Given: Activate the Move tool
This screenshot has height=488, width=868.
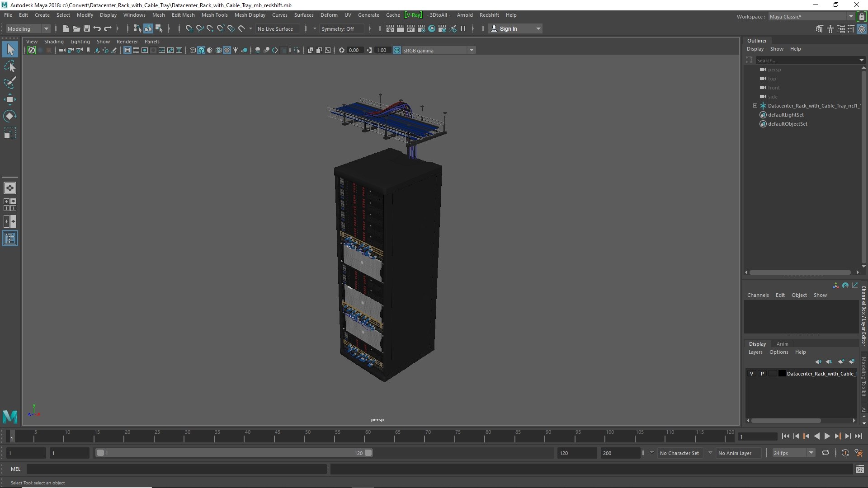Looking at the screenshot, I should (x=10, y=99).
